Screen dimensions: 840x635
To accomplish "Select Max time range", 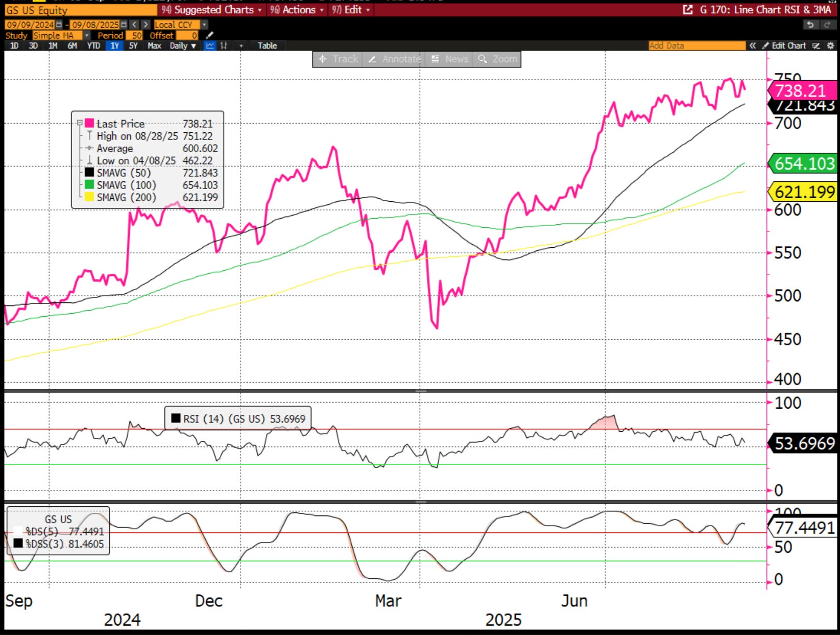I will pos(154,45).
